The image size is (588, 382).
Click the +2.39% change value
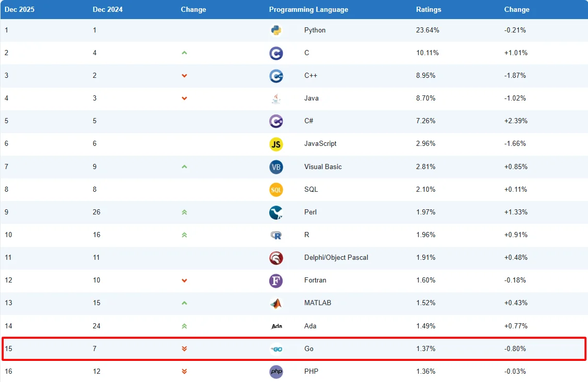tap(516, 121)
